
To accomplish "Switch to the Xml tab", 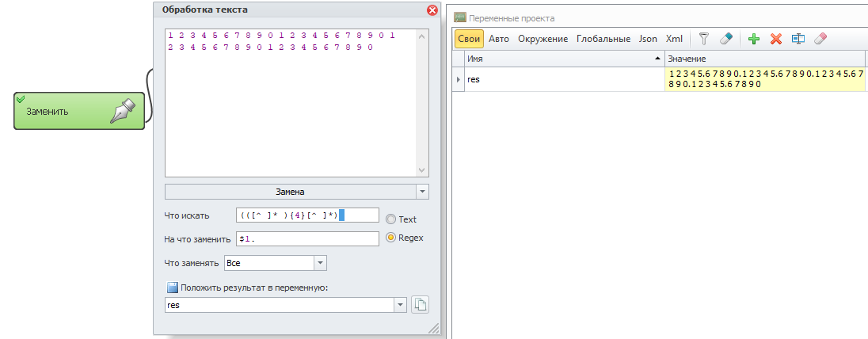I will pos(674,39).
